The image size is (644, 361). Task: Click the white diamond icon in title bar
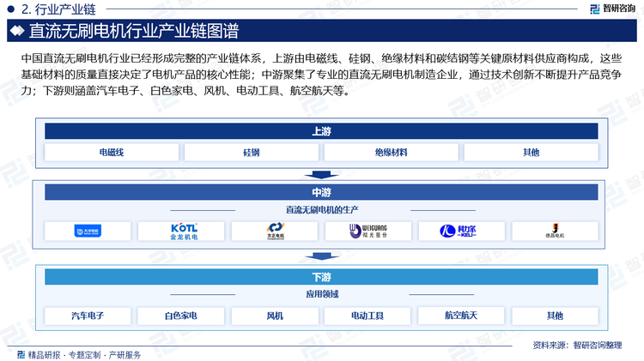tap(17, 31)
